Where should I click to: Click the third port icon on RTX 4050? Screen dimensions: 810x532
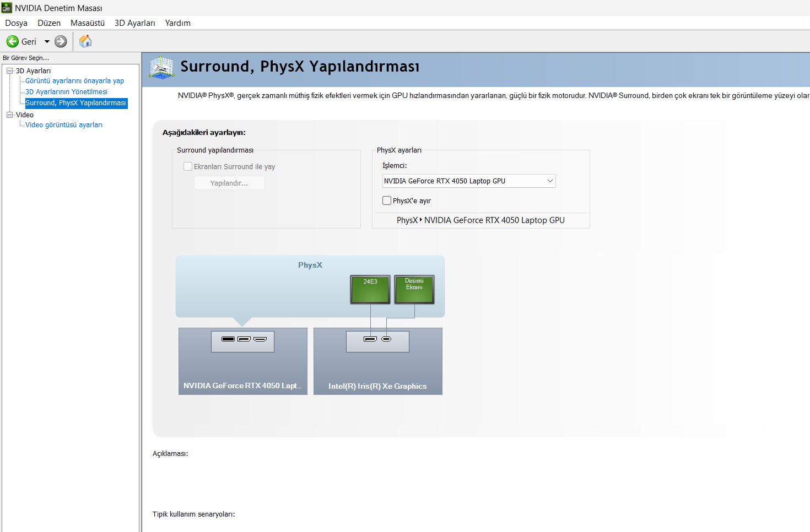(x=260, y=339)
